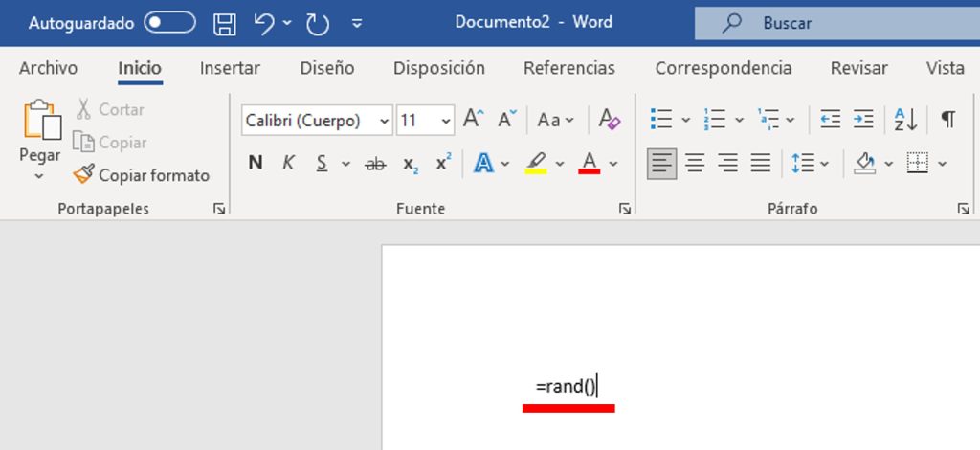Toggle Italic (K) formatting
Image resolution: width=980 pixels, height=450 pixels.
pos(288,164)
